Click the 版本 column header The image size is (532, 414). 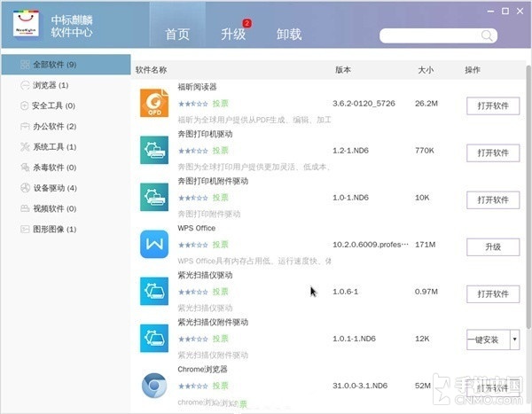coord(343,70)
